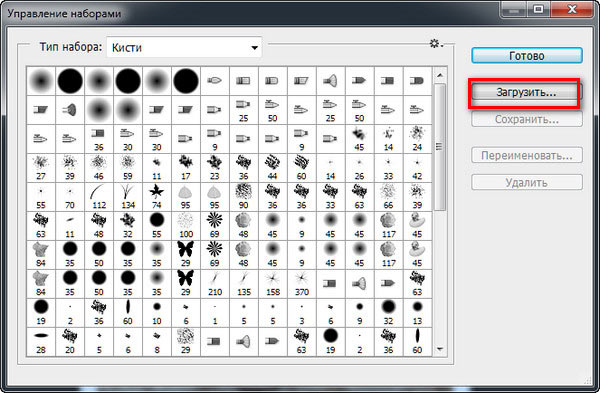
Task: Select the chalk brush labeled 23
Action: [x=215, y=168]
